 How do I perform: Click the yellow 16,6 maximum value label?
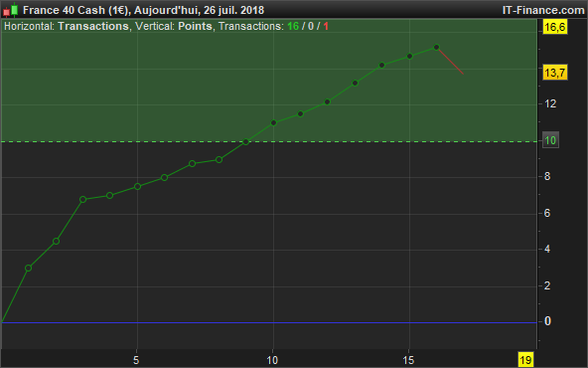tap(555, 28)
